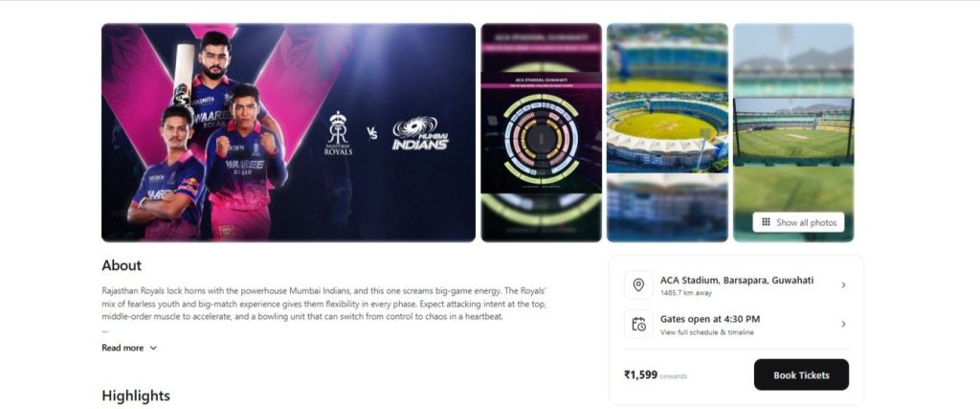The height and width of the screenshot is (409, 980).
Task: Open the stadium seating map thumbnail
Action: tap(542, 132)
